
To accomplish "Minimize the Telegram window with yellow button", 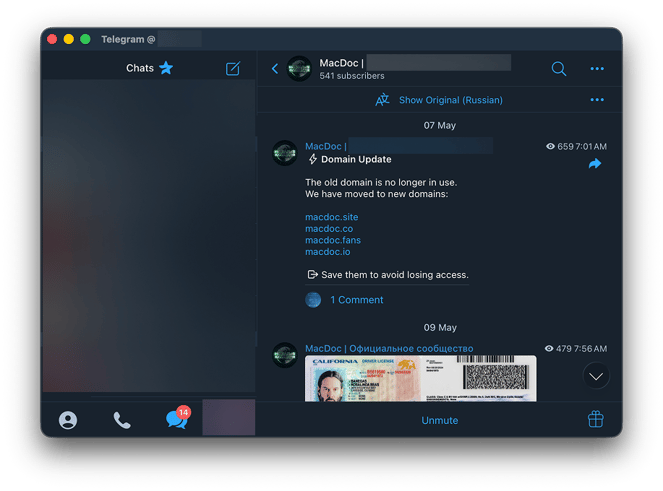I will 68,39.
